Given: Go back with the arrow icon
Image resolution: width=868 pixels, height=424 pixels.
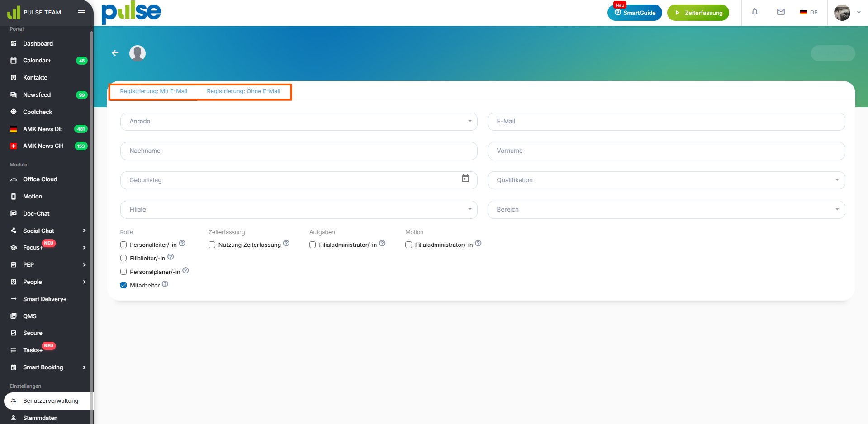Looking at the screenshot, I should [115, 53].
